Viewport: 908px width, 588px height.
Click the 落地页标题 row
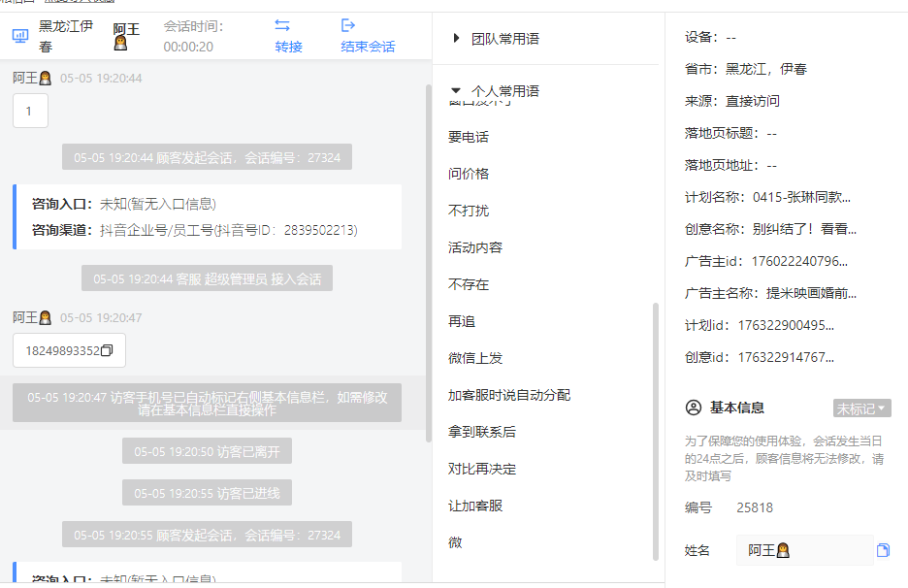point(730,133)
